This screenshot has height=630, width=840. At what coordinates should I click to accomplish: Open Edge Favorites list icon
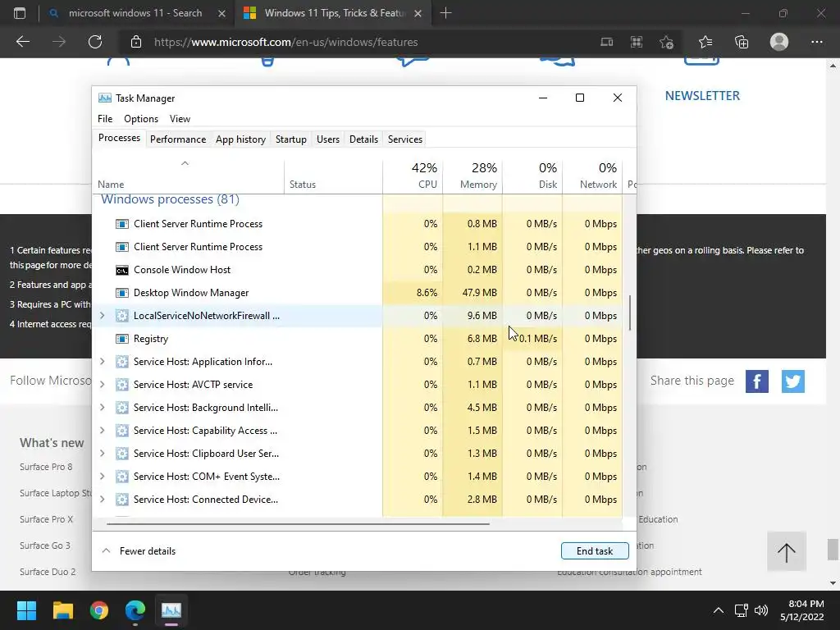click(705, 42)
